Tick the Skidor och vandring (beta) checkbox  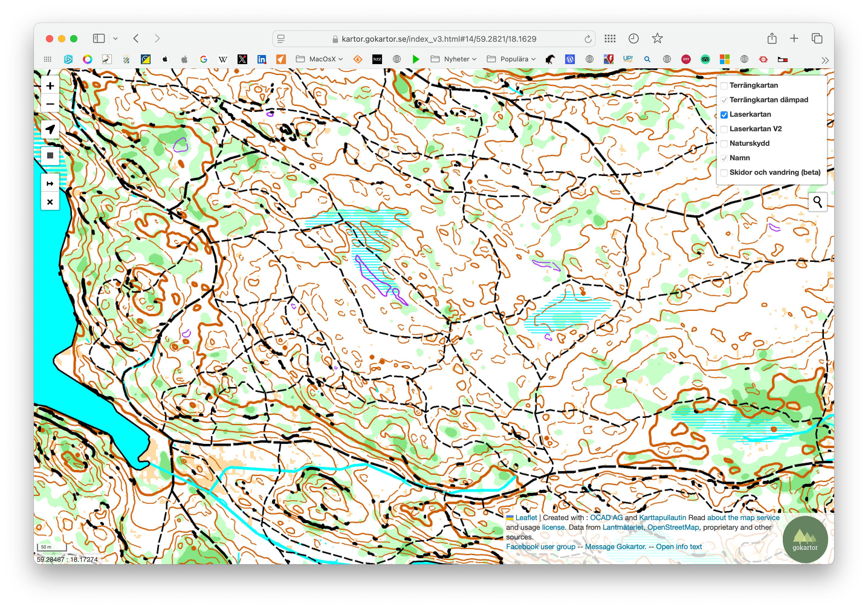724,173
